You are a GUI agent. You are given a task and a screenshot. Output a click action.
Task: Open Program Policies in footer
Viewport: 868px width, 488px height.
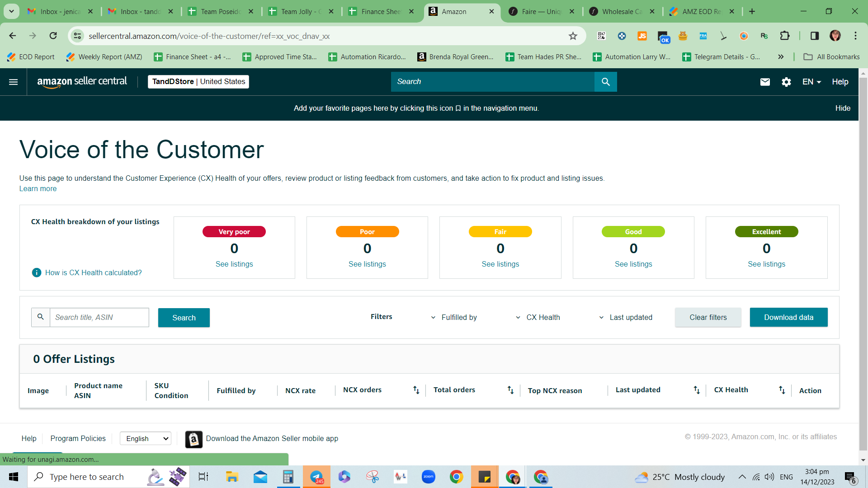[x=78, y=438]
